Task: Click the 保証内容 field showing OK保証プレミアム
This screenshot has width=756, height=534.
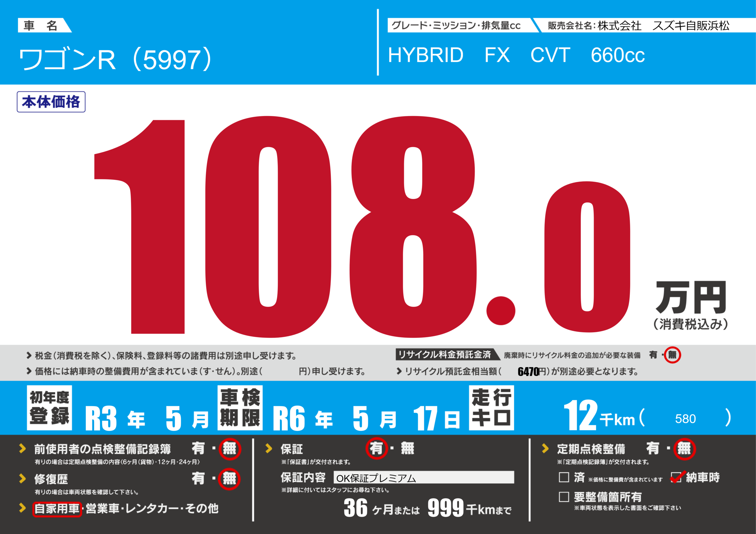Action: 423,478
